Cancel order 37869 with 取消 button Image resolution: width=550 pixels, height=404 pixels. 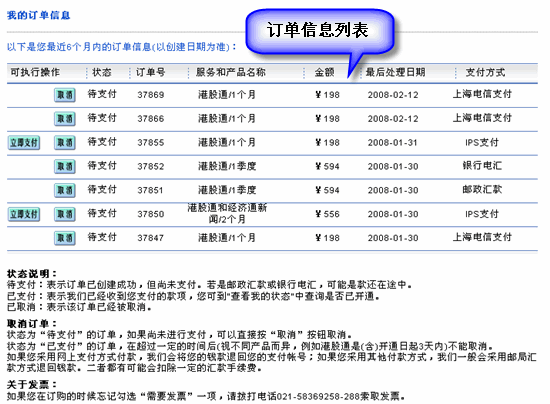click(x=65, y=95)
